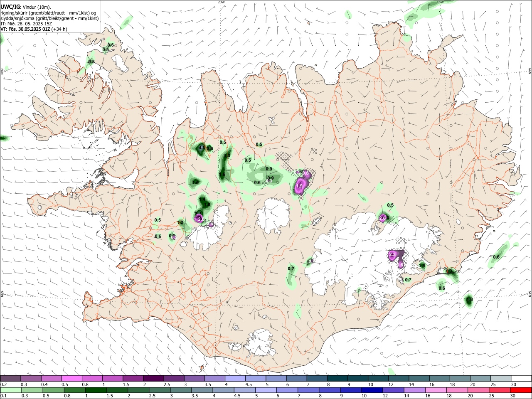Click the 'UWC/IG: Vindur (10m),' title line

[x=25, y=7]
